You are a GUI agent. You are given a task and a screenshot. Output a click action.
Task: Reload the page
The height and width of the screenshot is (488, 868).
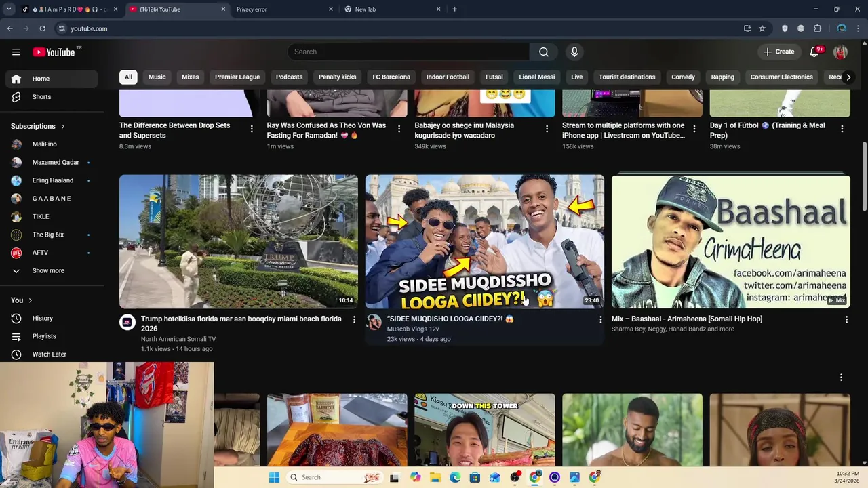point(42,28)
